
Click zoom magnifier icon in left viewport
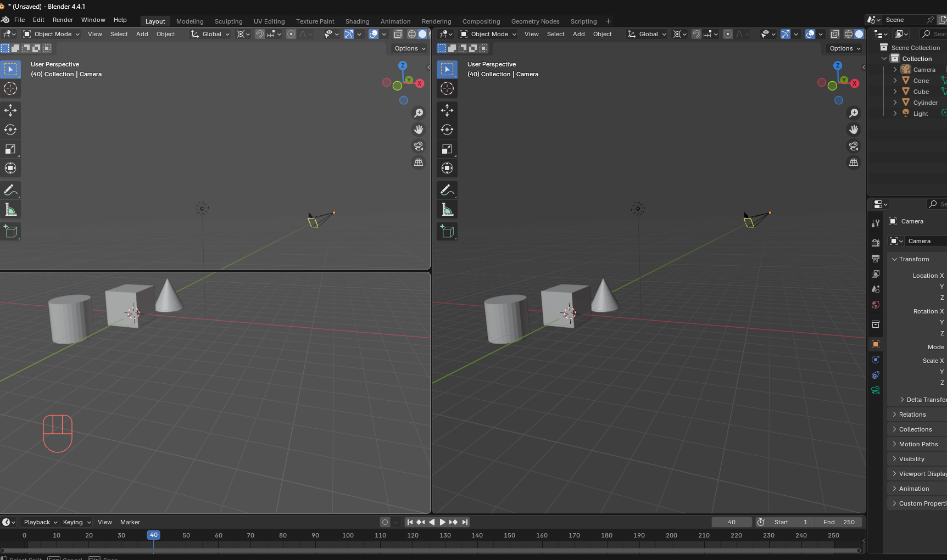[x=419, y=113]
